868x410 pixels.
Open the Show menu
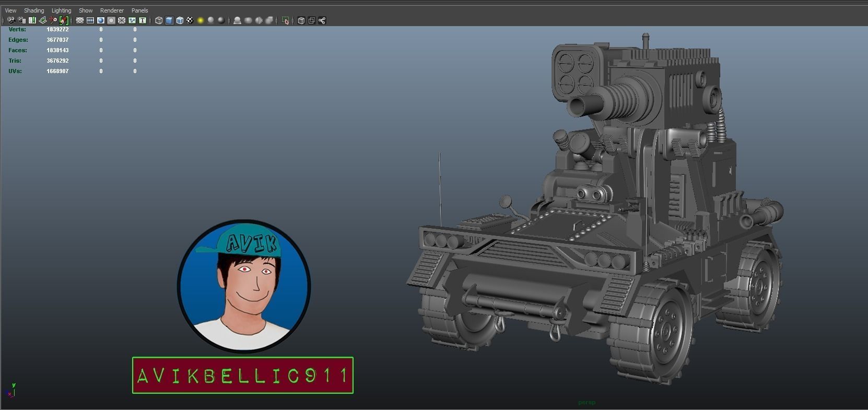(86, 10)
